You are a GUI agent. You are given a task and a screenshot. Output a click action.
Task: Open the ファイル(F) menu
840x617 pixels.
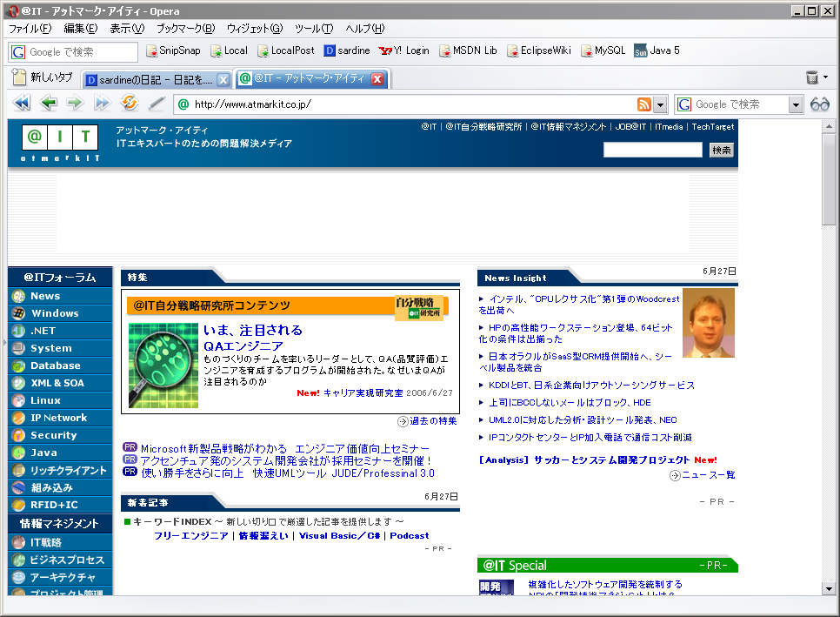click(30, 29)
